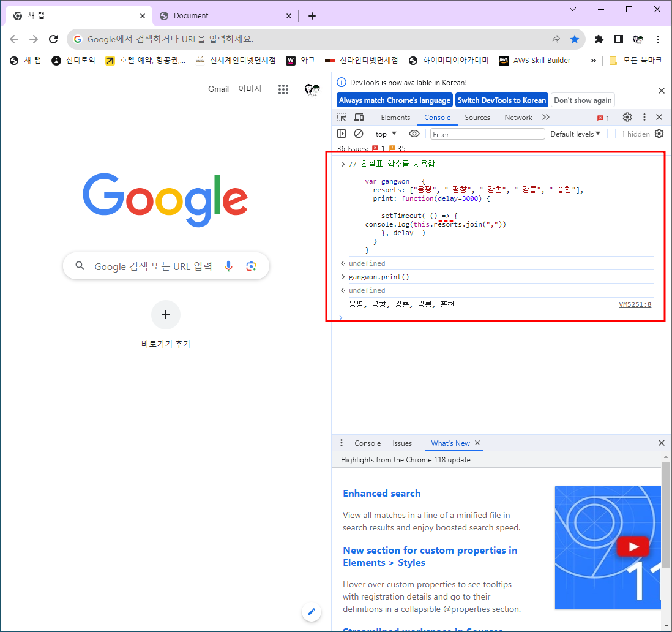Reload the current page
Image resolution: width=672 pixels, height=632 pixels.
pos(53,39)
